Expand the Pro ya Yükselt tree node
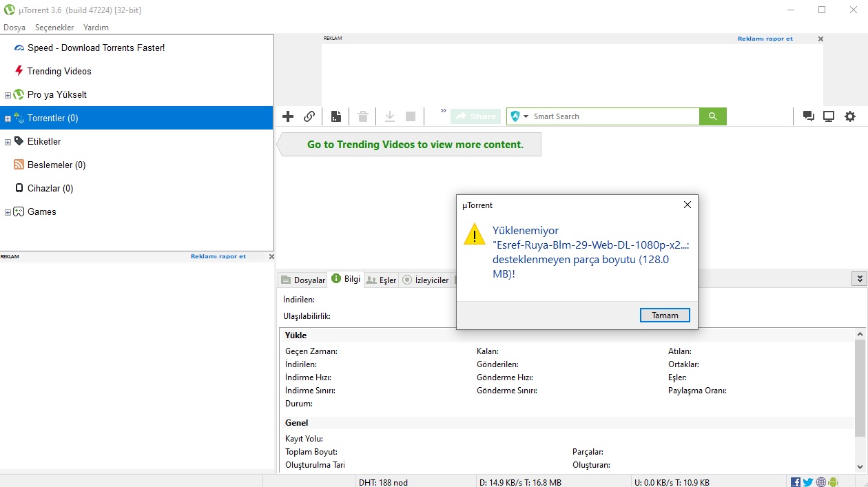The height and width of the screenshot is (487, 868). click(8, 95)
